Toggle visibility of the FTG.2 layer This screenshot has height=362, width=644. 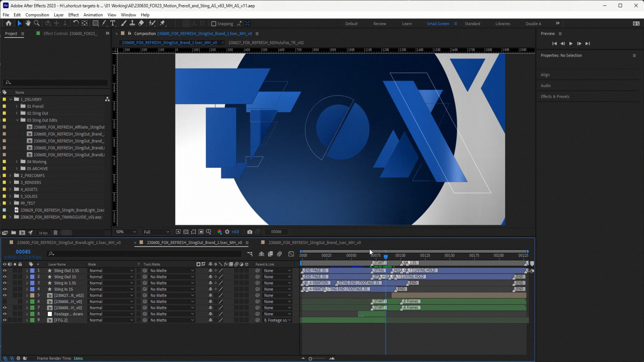(x=5, y=320)
